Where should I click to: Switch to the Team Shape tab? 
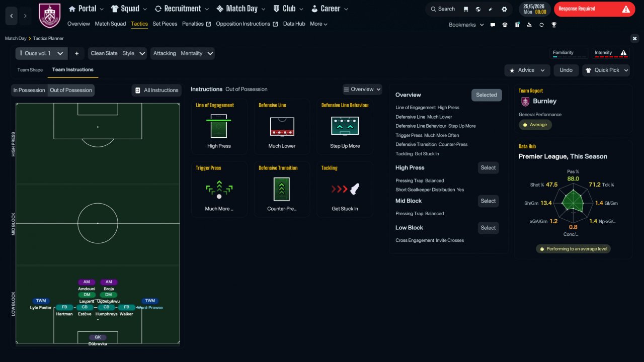point(30,70)
